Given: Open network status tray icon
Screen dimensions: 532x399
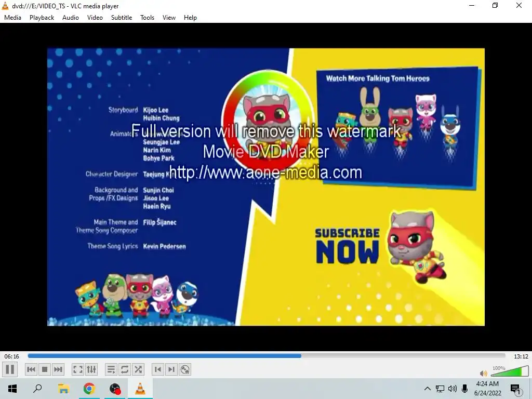Looking at the screenshot, I should [x=440, y=389].
